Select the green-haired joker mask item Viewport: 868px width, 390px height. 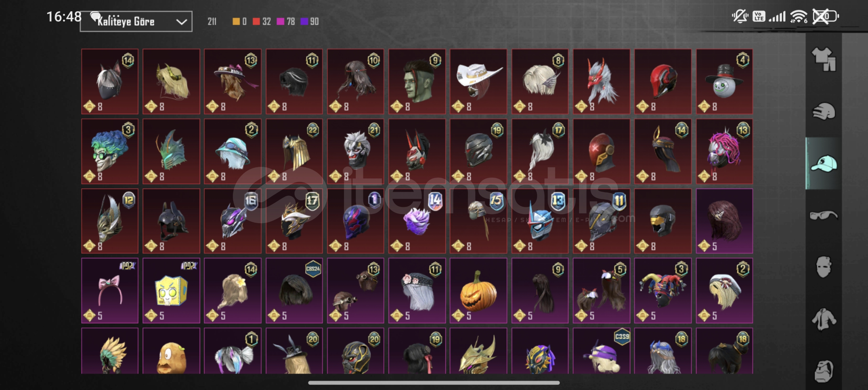coord(110,152)
